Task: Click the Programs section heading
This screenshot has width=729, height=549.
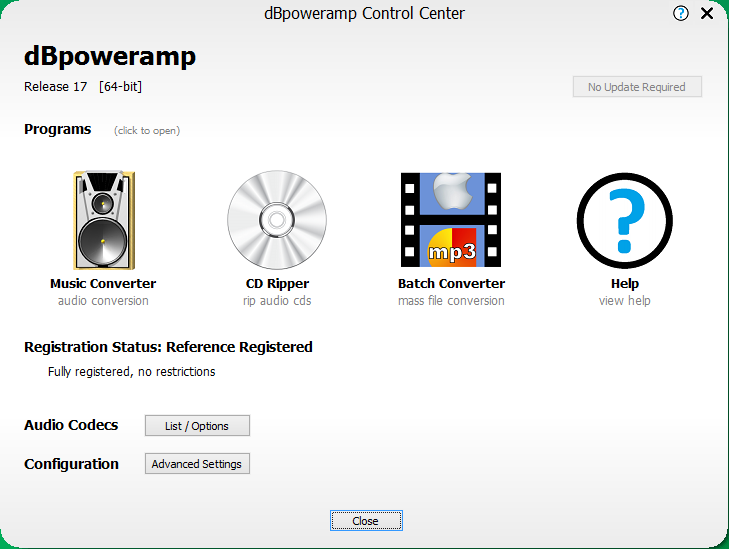Action: point(58,129)
